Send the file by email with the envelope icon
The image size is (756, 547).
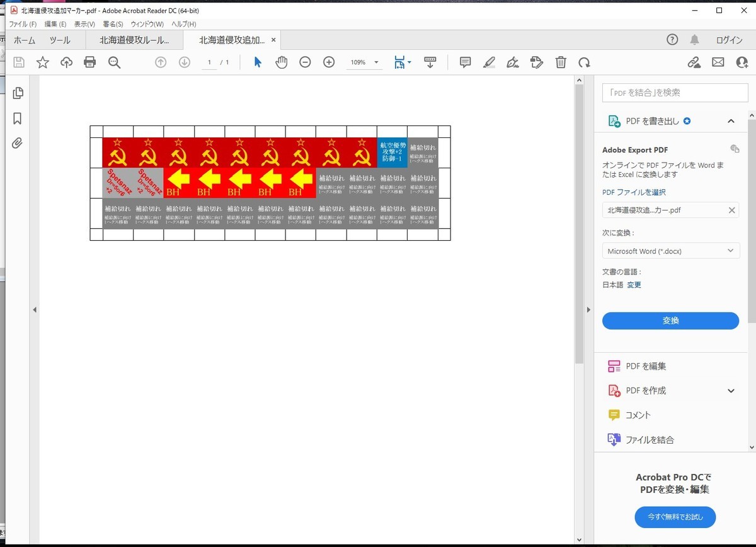point(718,62)
